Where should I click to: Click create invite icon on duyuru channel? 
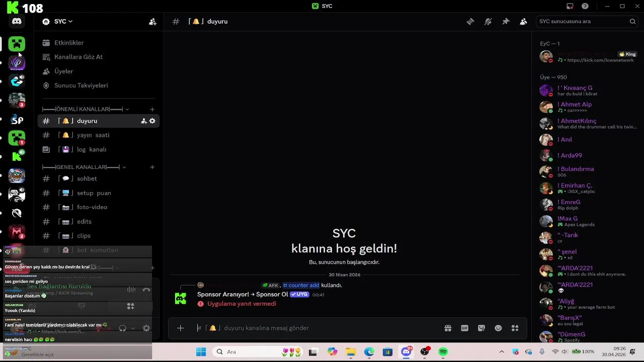click(144, 121)
